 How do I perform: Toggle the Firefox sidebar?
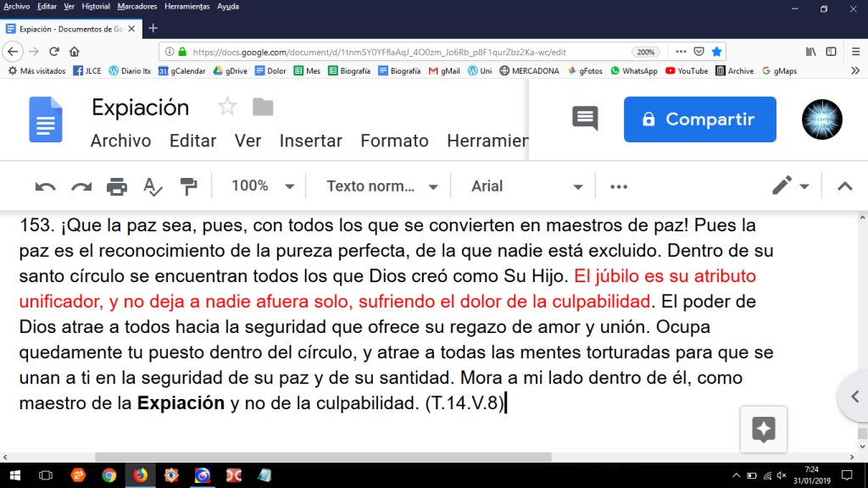[x=832, y=50]
